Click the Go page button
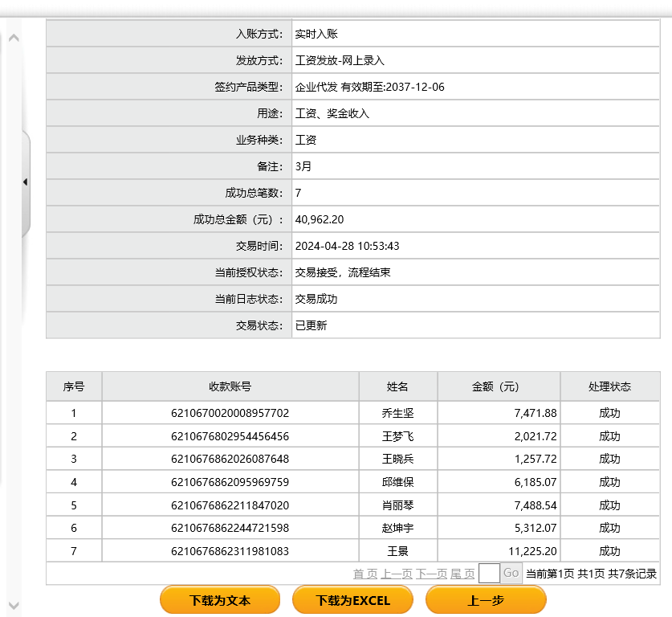Image resolution: width=672 pixels, height=617 pixels. [x=511, y=574]
